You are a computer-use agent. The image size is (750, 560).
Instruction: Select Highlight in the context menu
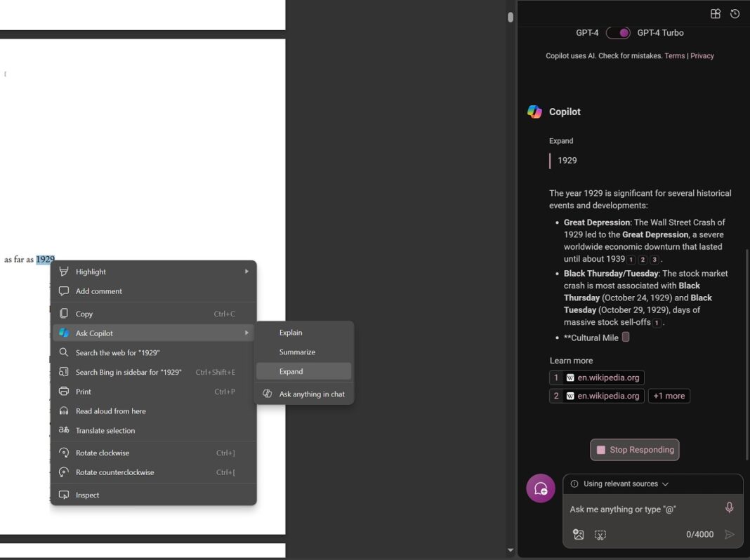(91, 272)
